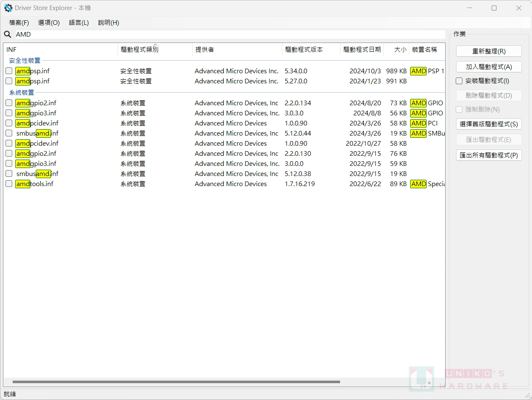Tick checkbox for amdpcidev.inf dated 2024/3/26
This screenshot has width=532, height=400.
pyautogui.click(x=9, y=123)
